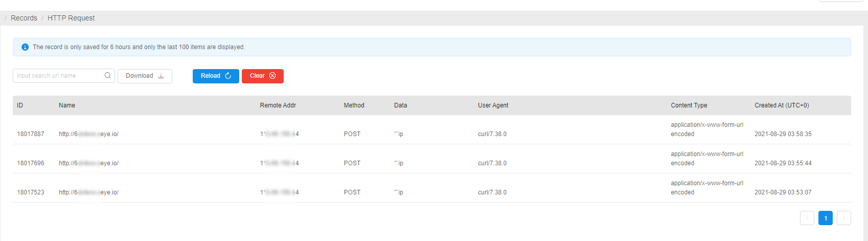Click the Download button
Screen dimensions: 868x241
(145, 76)
